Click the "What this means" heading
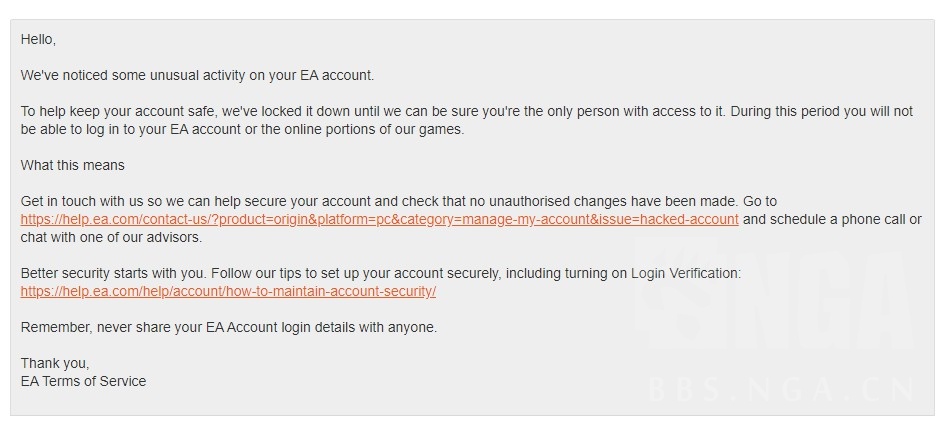Viewport: 945px width, 428px height. pyautogui.click(x=72, y=165)
